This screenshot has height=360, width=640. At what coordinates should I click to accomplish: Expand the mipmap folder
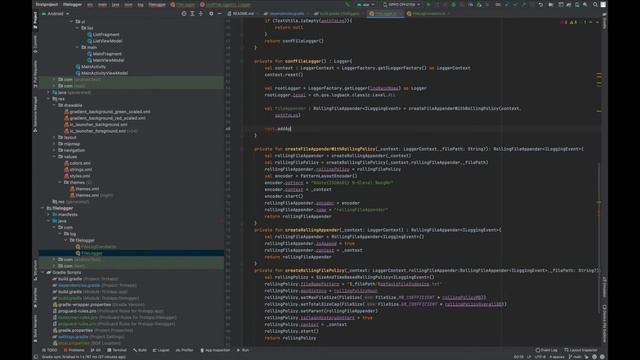pyautogui.click(x=54, y=144)
